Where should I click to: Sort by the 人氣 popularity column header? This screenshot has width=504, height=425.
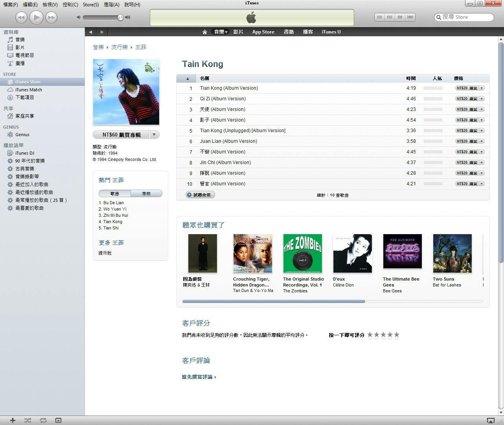437,79
